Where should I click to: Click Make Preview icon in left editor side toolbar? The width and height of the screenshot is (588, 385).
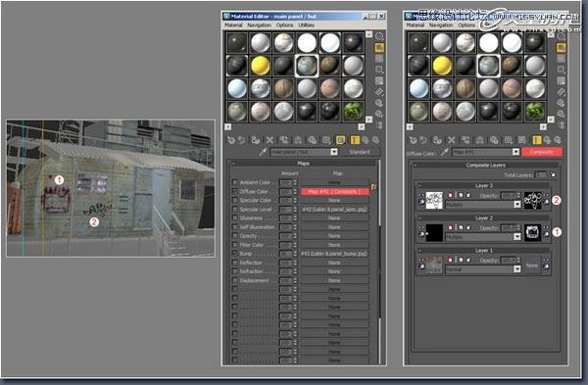tap(379, 92)
